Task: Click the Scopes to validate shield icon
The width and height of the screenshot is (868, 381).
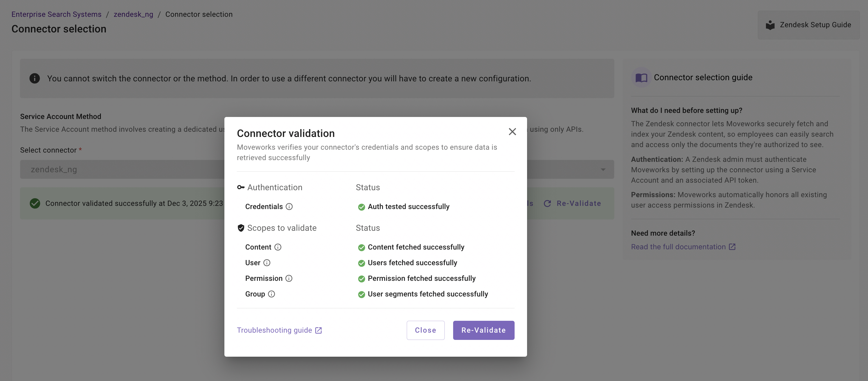Action: click(241, 228)
